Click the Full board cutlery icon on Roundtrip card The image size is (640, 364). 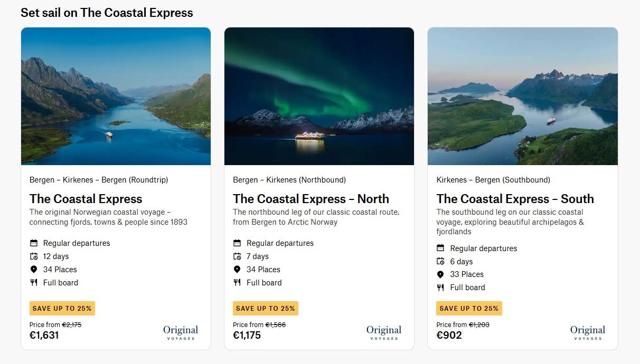(33, 282)
